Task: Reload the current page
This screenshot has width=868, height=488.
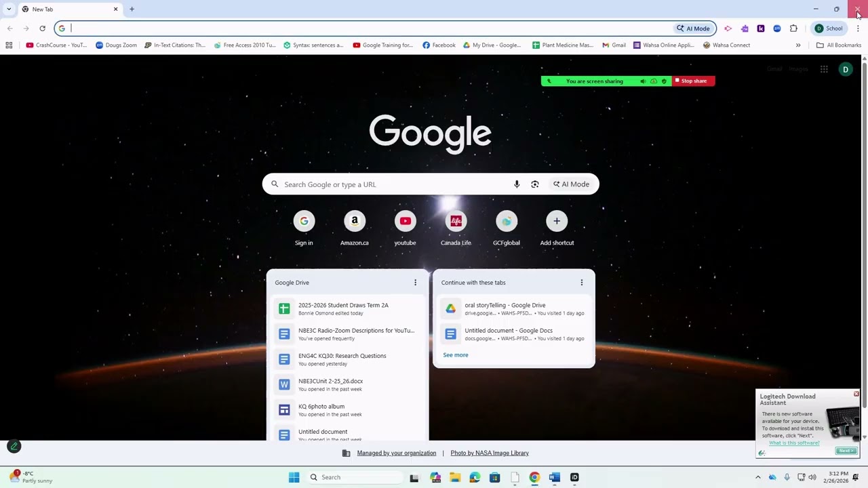Action: [42, 28]
